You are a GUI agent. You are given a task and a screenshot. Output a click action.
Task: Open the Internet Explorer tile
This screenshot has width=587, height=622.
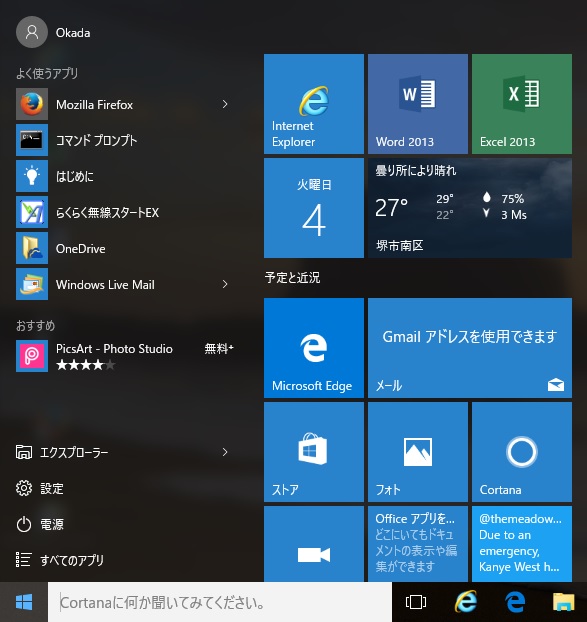(314, 104)
